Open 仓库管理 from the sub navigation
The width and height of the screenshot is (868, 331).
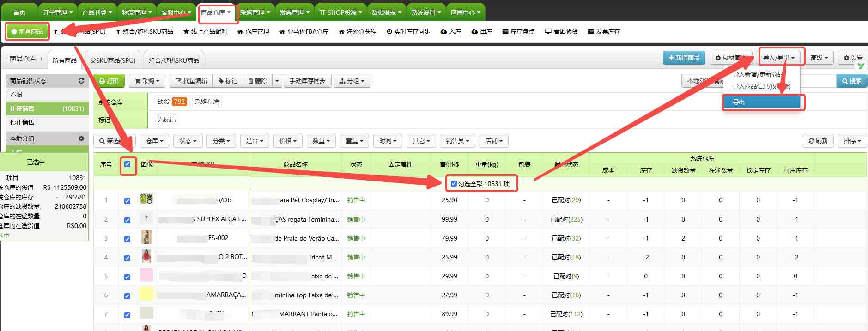(x=253, y=31)
